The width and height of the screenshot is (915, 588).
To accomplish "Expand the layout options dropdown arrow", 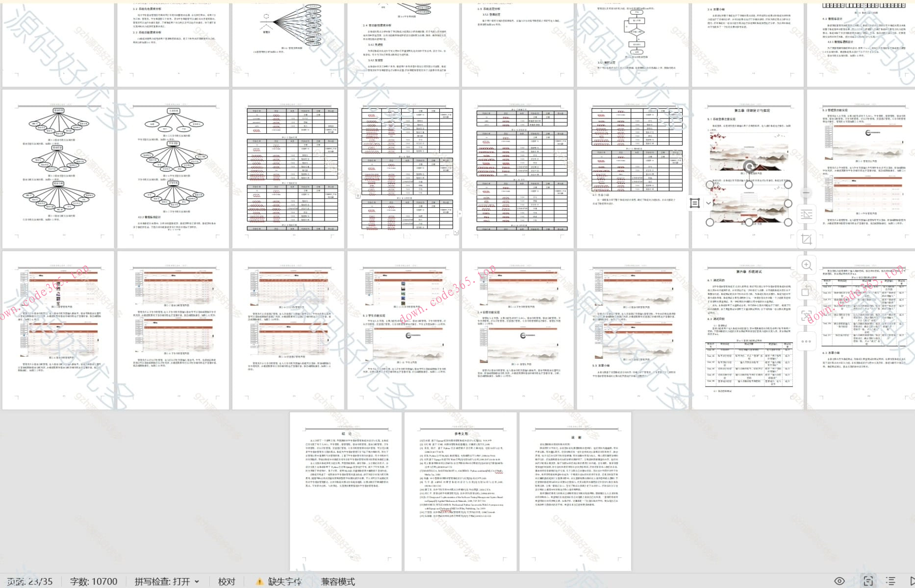I will [708, 203].
